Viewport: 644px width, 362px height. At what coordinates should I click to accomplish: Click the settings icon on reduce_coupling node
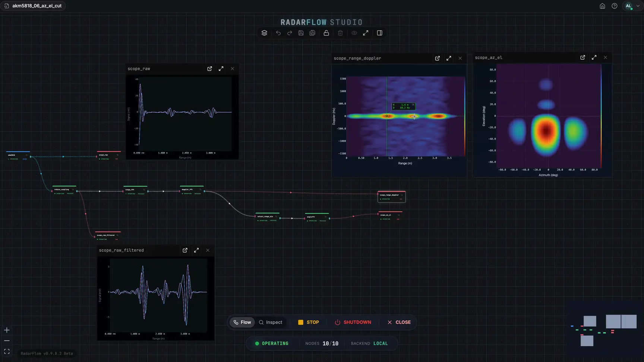click(73, 189)
